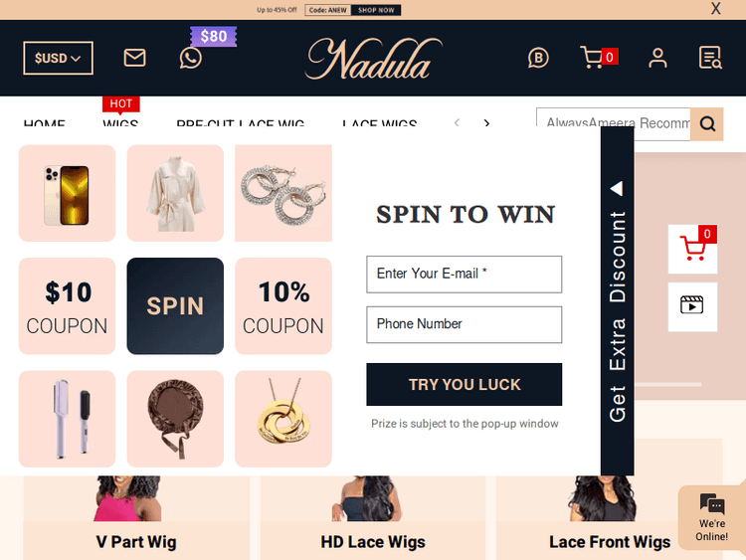Focus the Enter Your E-mail field

point(464,275)
